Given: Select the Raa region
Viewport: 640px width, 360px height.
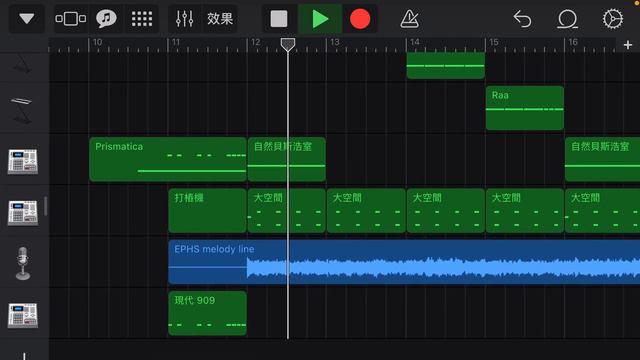Looking at the screenshot, I should (x=525, y=108).
